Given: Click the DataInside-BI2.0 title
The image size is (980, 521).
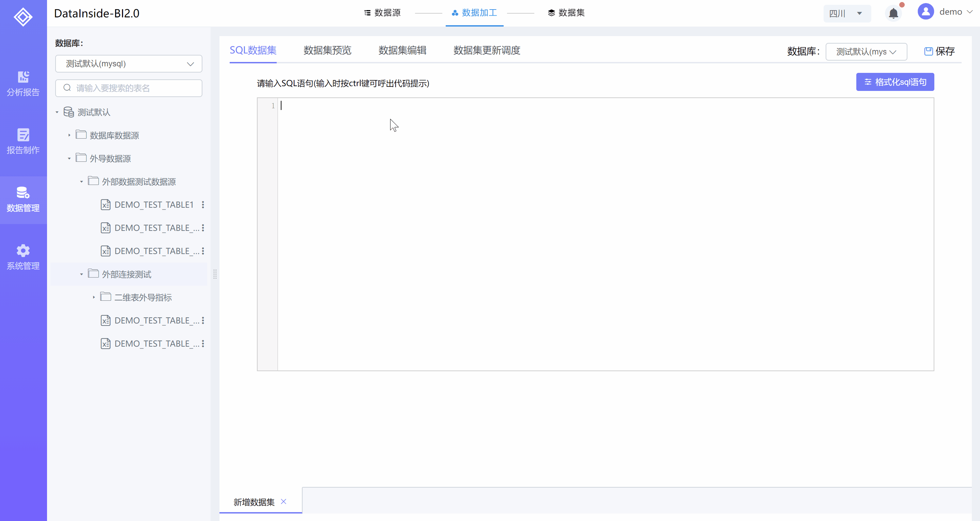Looking at the screenshot, I should coord(97,13).
